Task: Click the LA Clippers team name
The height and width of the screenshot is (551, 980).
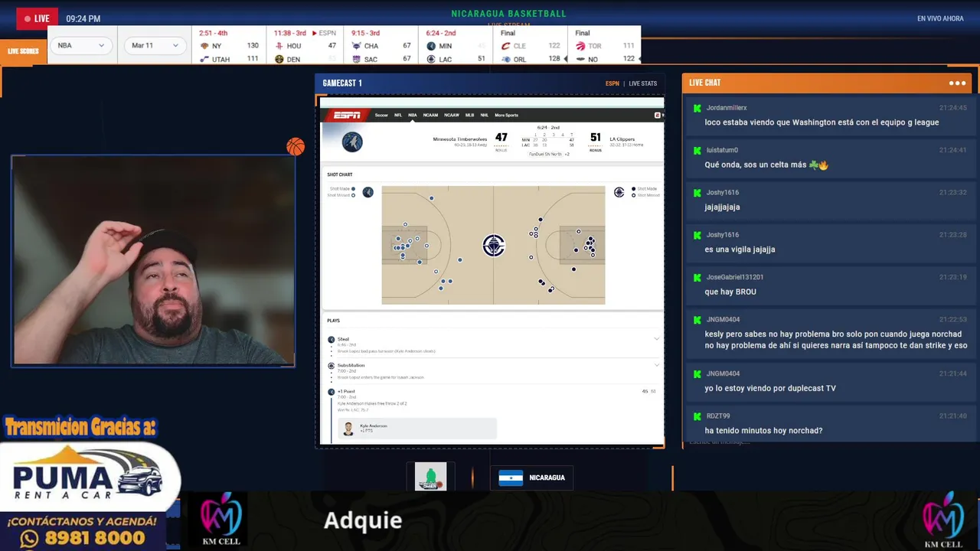Action: pos(622,139)
